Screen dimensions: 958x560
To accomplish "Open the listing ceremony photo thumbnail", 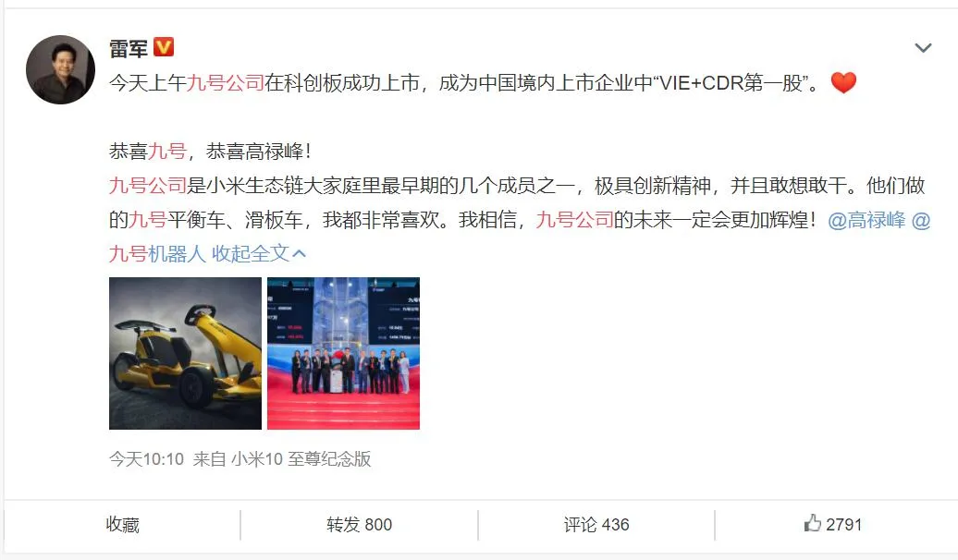I will click(343, 353).
